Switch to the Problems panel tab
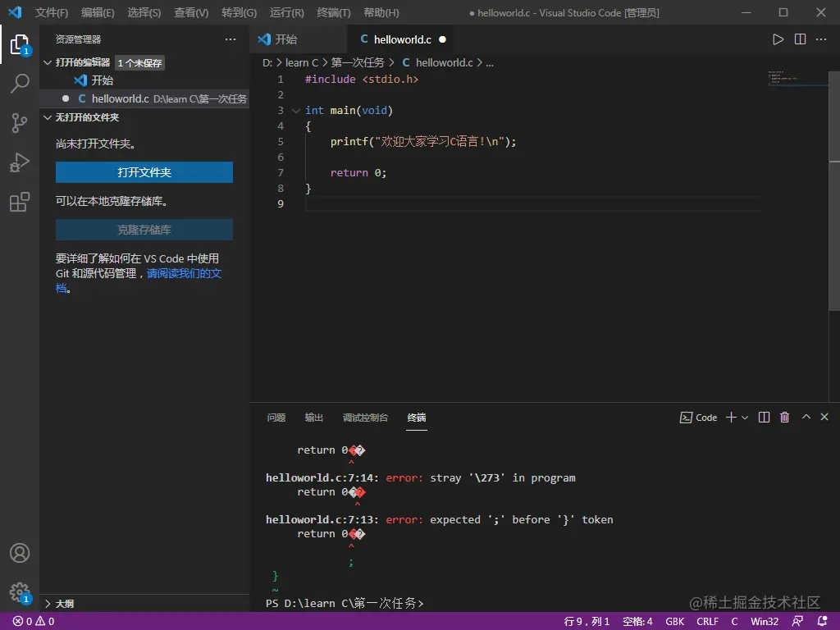This screenshot has height=630, width=840. tap(276, 418)
